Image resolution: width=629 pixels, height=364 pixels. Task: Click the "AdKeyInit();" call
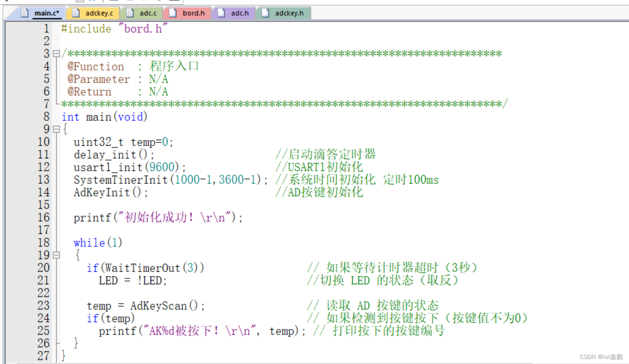pyautogui.click(x=111, y=192)
